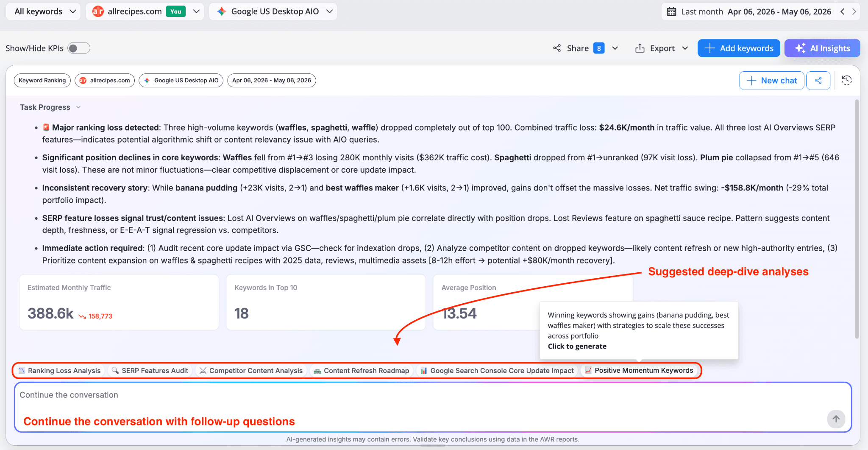The height and width of the screenshot is (450, 868).
Task: Open the Last month date range picker
Action: click(748, 12)
